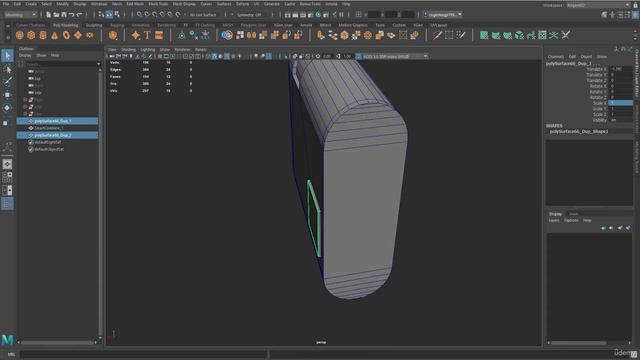
Task: Toggle the pause viewport button in status line
Action: pos(341,15)
